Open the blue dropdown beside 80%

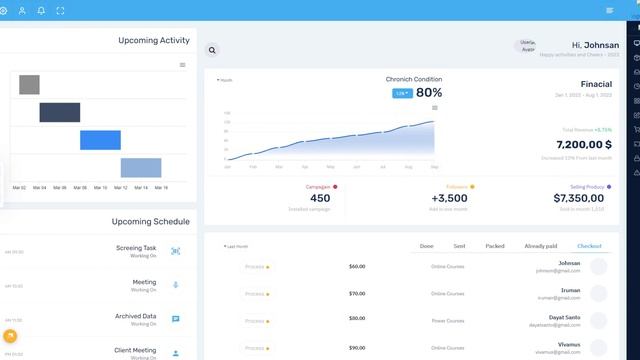[402, 93]
